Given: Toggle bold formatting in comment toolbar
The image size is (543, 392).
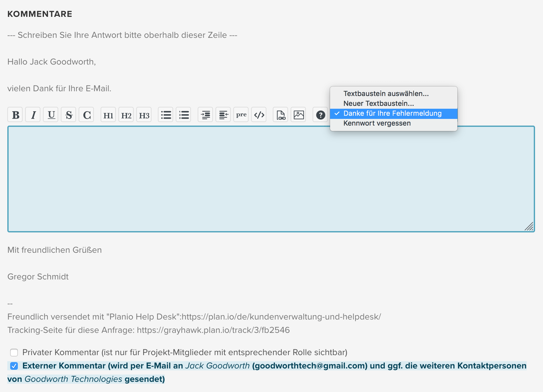Looking at the screenshot, I should (x=15, y=115).
